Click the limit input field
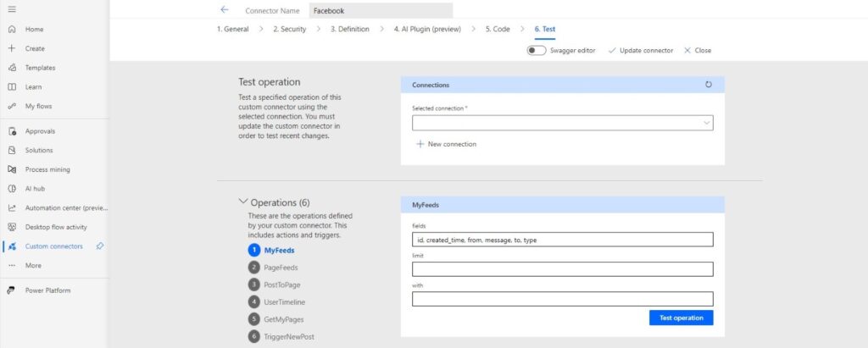 point(563,269)
